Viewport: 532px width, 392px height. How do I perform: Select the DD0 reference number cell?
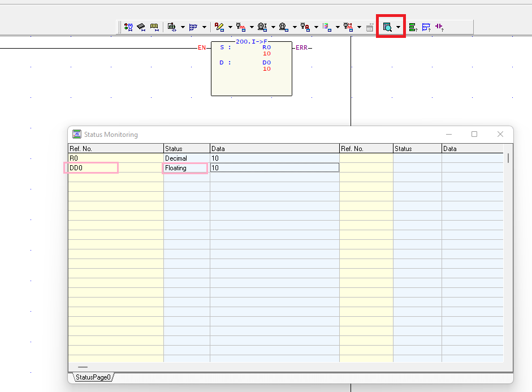coord(93,168)
